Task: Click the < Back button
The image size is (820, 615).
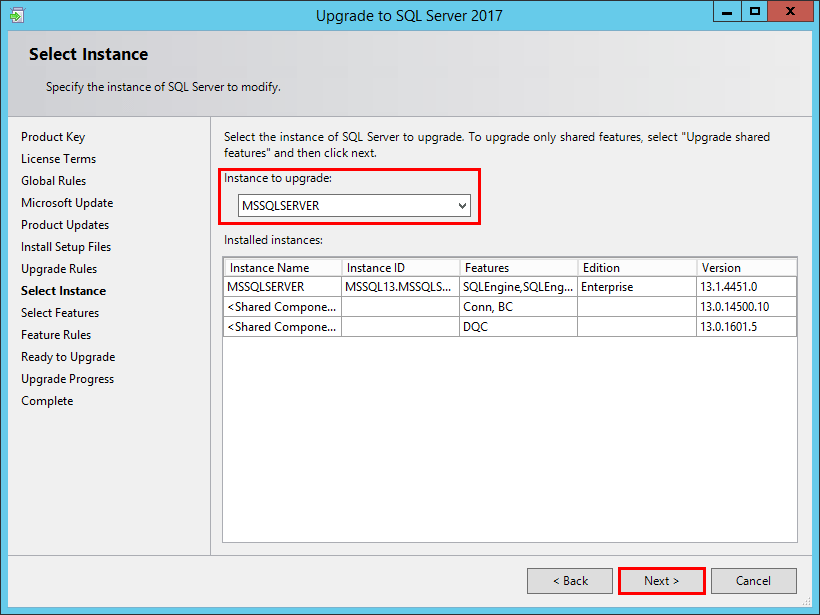Action: pos(570,581)
